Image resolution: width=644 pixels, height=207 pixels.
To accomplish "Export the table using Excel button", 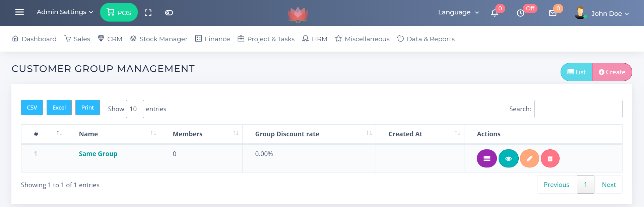I will (x=59, y=108).
